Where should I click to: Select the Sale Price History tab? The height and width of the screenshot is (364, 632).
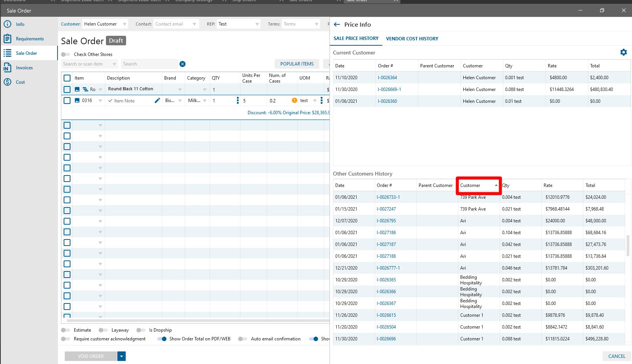356,38
